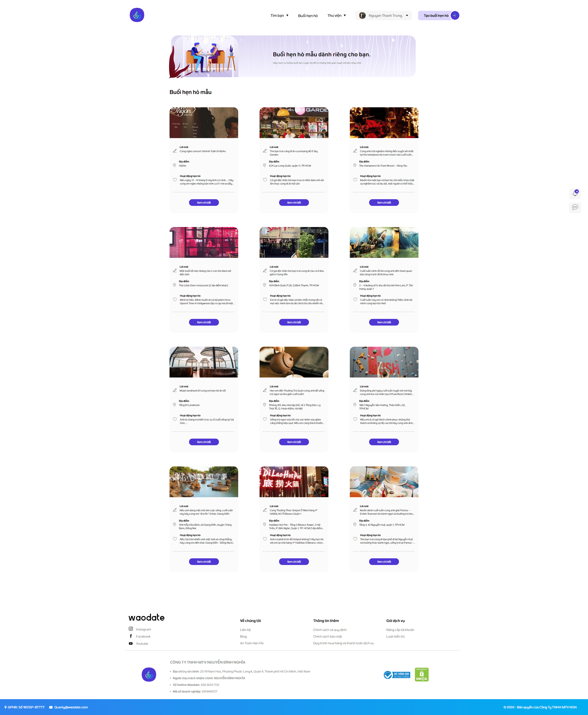
Task: Open the Thư viện dropdown
Action: 337,15
